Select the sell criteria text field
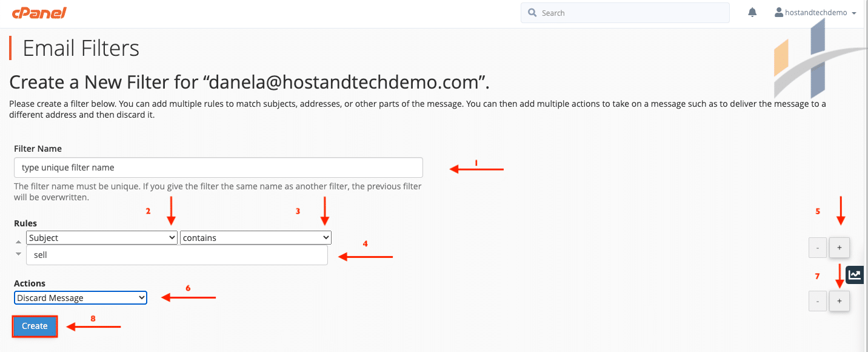The width and height of the screenshot is (868, 352). pos(176,254)
